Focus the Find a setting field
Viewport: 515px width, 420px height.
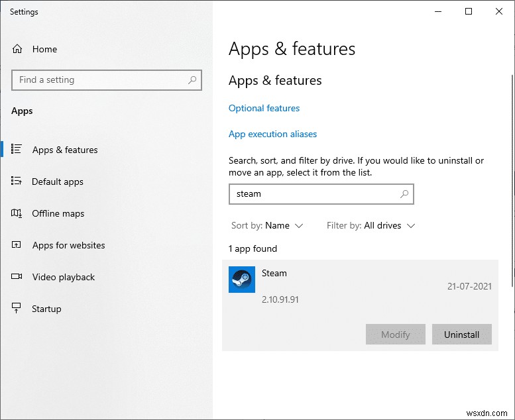click(99, 80)
